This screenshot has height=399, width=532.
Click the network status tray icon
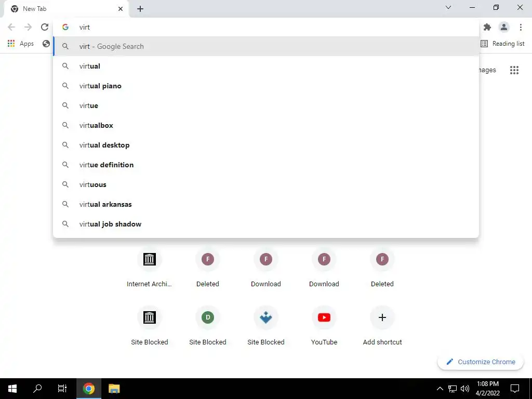[x=453, y=389]
